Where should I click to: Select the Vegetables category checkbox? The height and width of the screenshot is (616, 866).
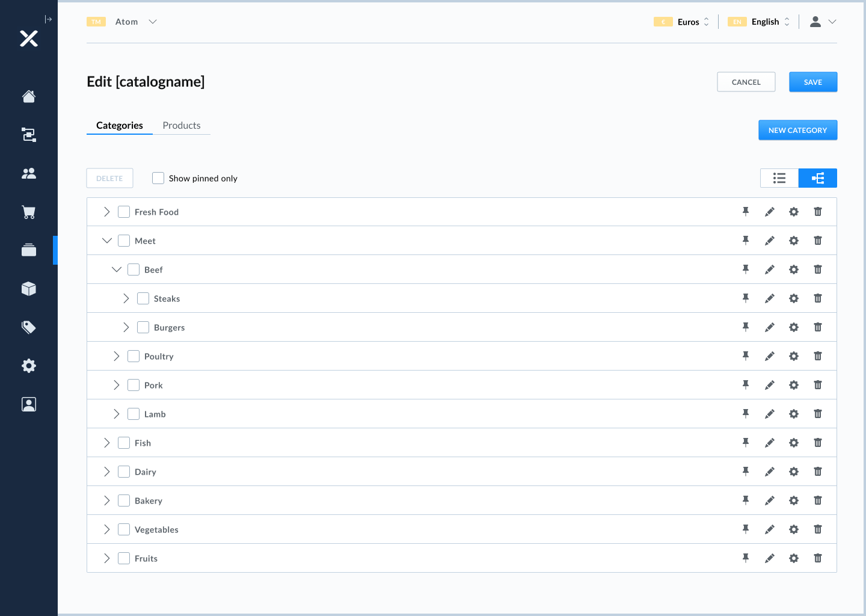[x=124, y=529]
